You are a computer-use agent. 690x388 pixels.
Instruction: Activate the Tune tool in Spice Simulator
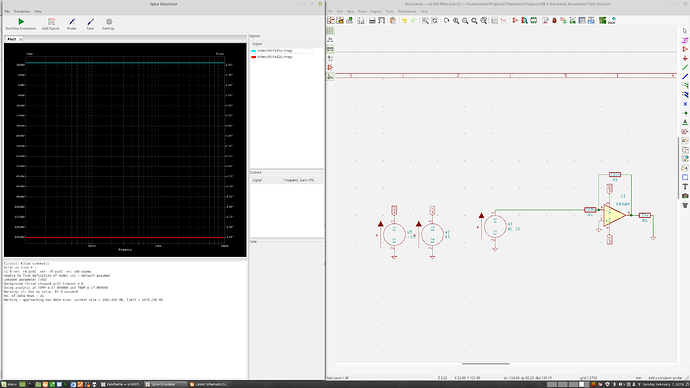click(x=90, y=24)
